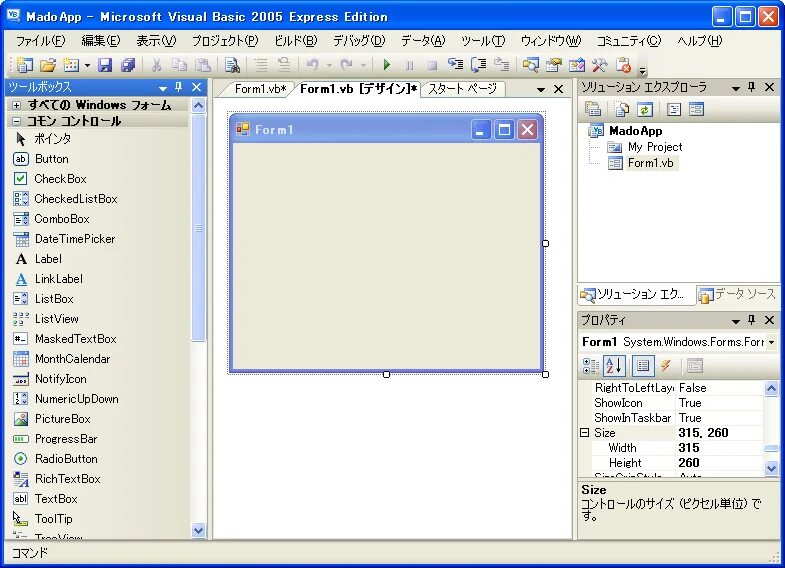The height and width of the screenshot is (568, 785).
Task: Toggle the Properties list view button
Action: point(643,366)
